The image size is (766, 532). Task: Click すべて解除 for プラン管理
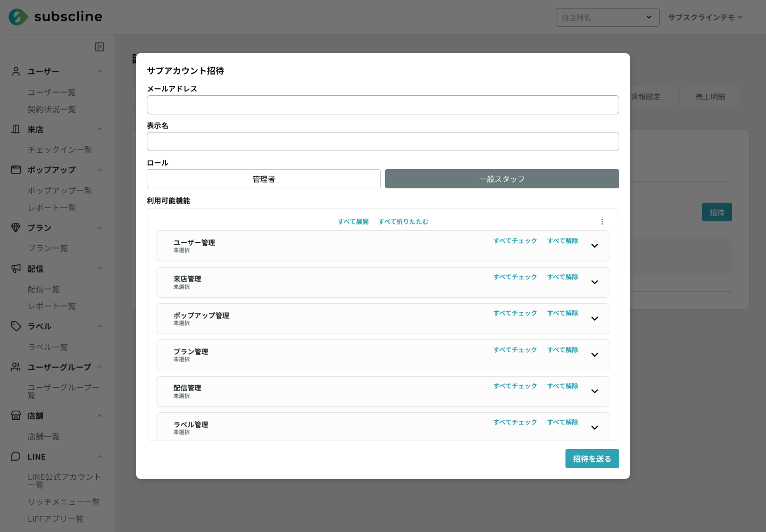563,350
